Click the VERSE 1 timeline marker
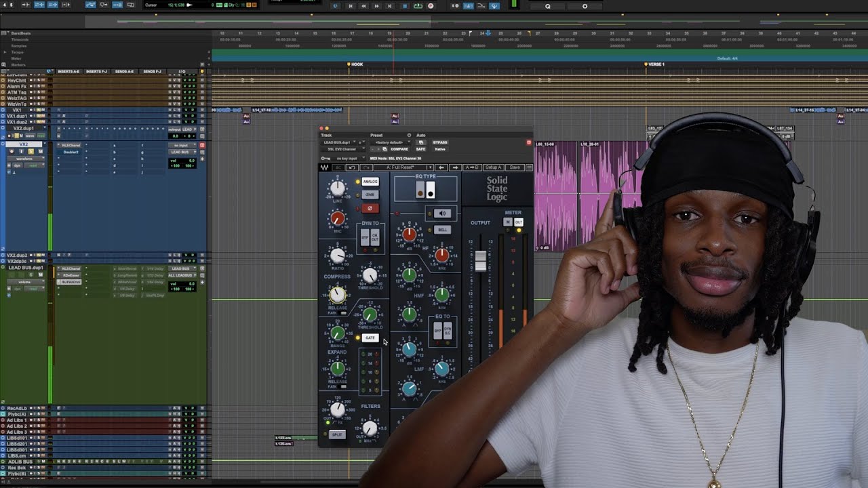 tap(654, 64)
